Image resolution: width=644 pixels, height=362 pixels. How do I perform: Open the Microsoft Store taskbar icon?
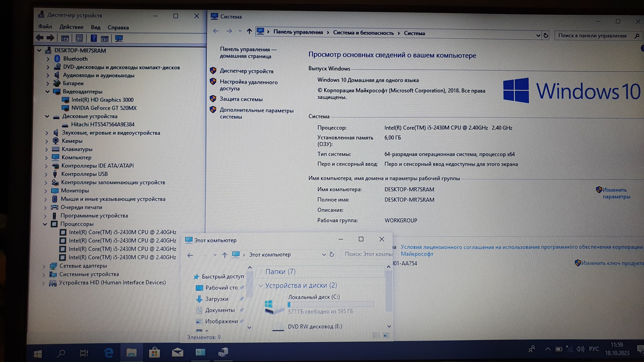[154, 353]
